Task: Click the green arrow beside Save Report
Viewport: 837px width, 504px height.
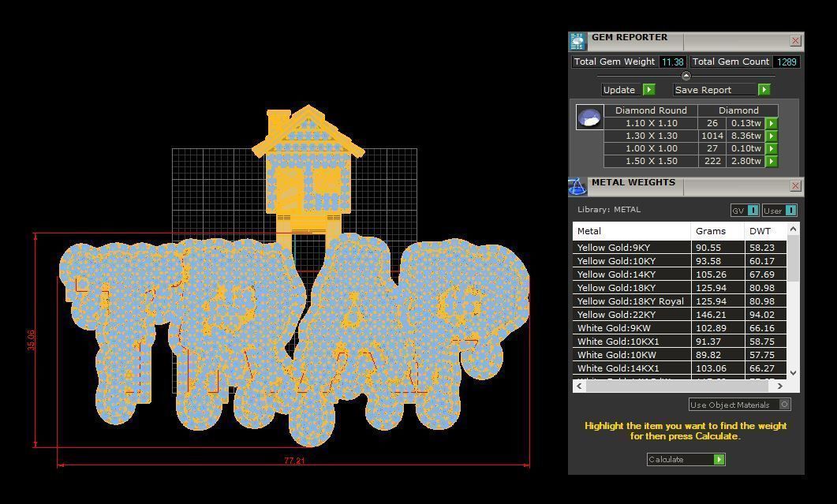Action: pos(763,89)
